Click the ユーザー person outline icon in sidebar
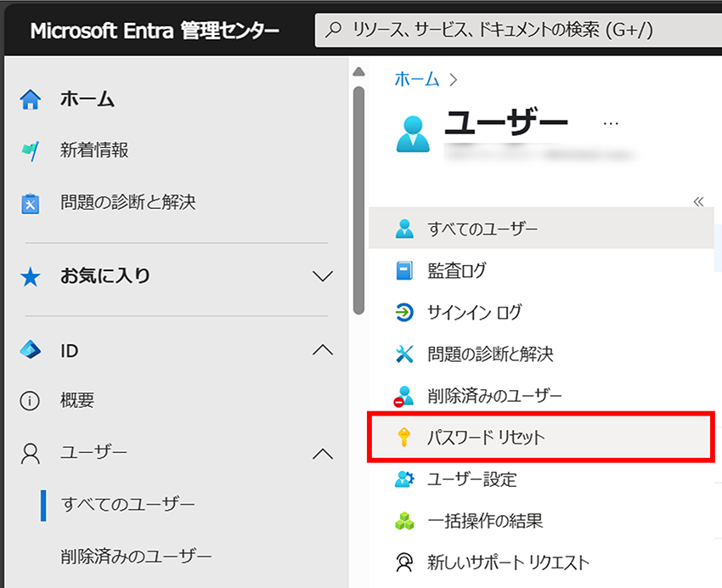 click(31, 454)
